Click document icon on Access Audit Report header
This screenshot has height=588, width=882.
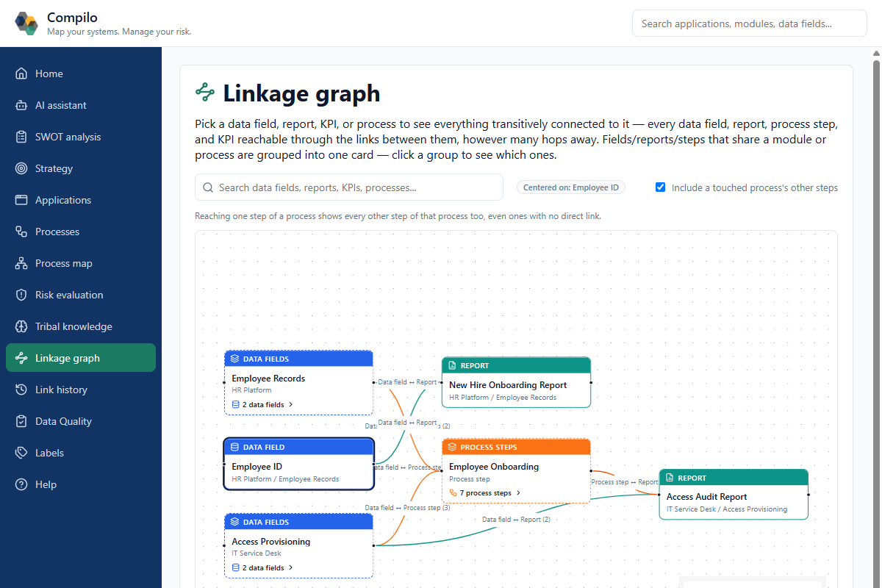tap(670, 478)
